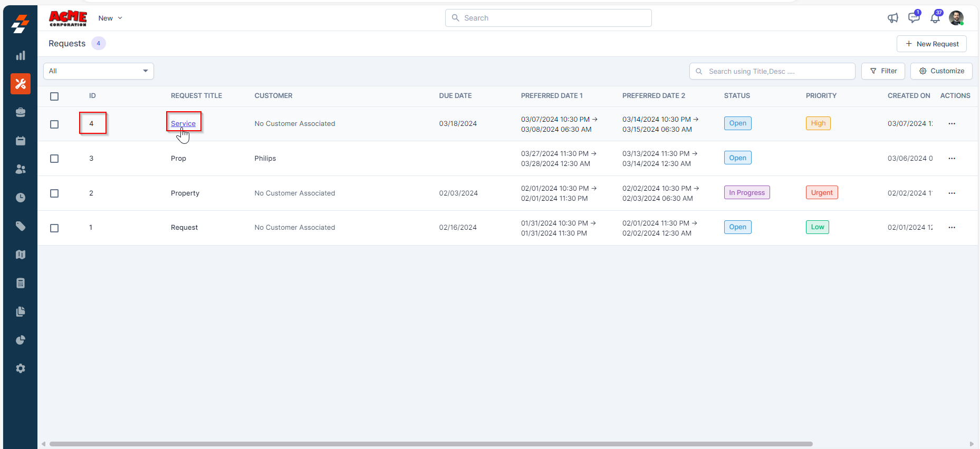The image size is (980, 449).
Task: Toggle the select-all checkbox in table header
Action: (x=54, y=96)
